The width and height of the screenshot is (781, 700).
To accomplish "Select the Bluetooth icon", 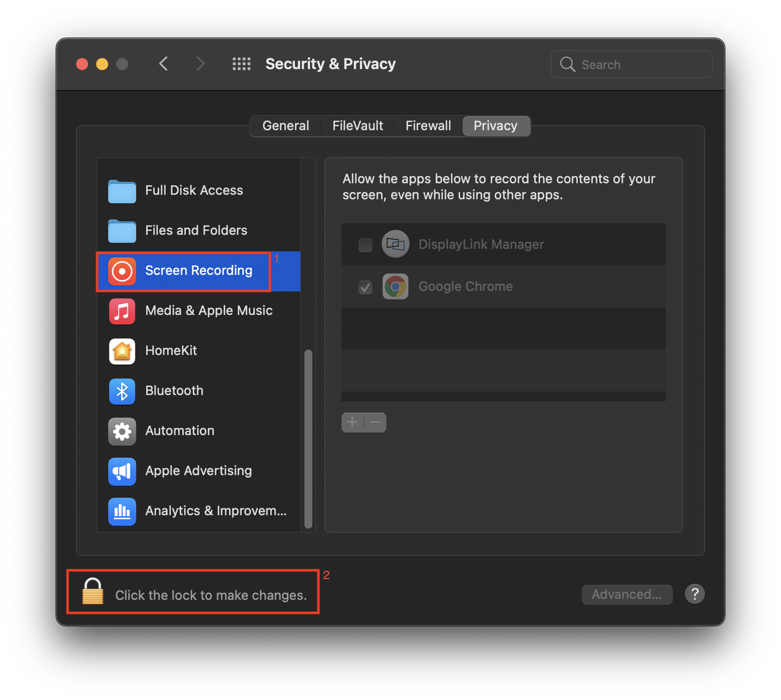I will click(x=121, y=391).
